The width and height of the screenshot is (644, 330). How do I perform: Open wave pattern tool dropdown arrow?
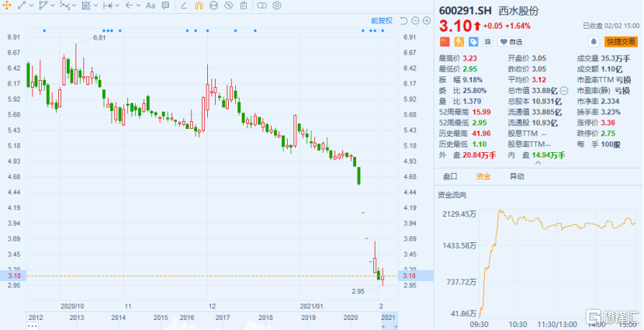[74, 5]
